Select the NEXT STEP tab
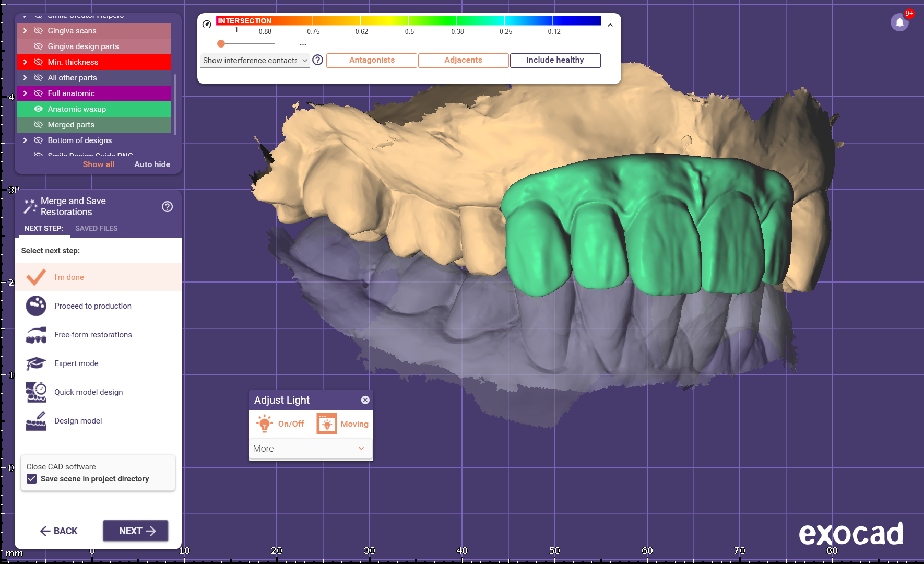 [x=43, y=228]
